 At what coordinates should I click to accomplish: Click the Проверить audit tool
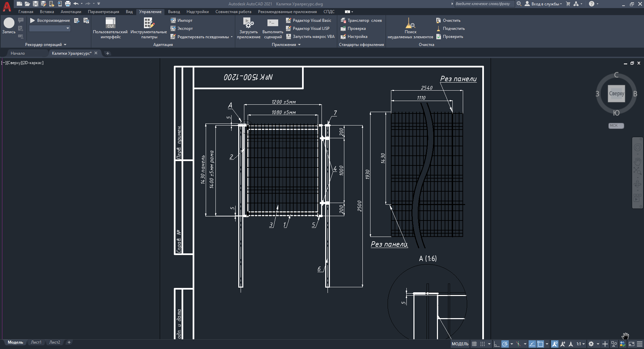pyautogui.click(x=449, y=37)
